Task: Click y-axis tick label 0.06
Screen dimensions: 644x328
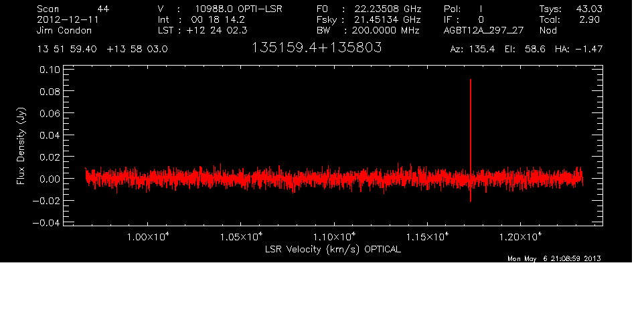Action: pyautogui.click(x=50, y=113)
